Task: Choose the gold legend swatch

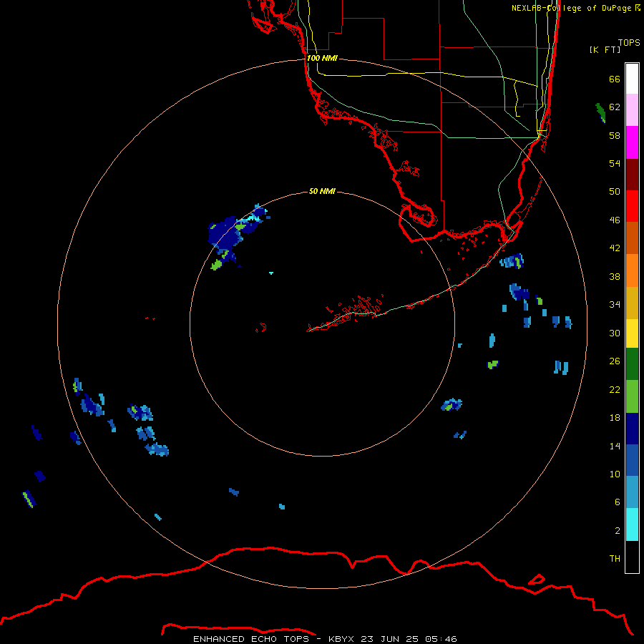Action: [632, 303]
